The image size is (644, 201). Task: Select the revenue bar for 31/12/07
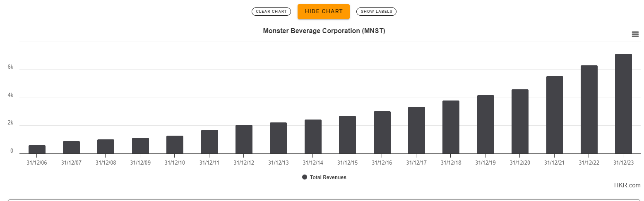tap(72, 147)
